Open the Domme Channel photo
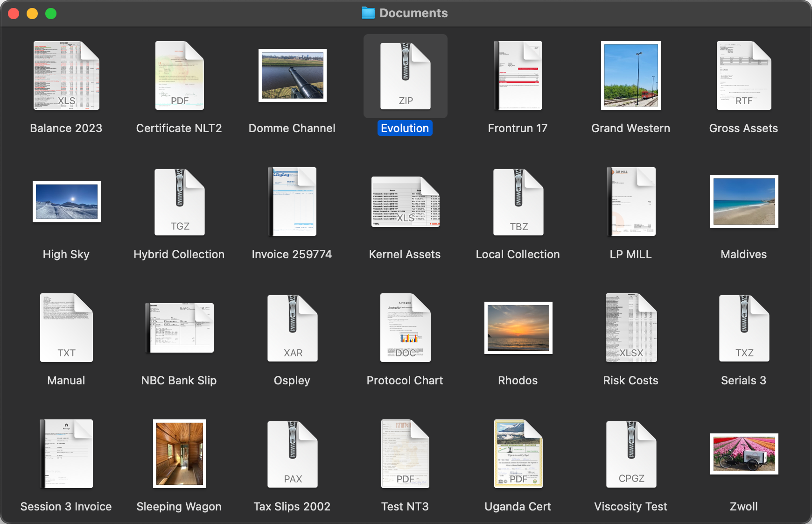 pyautogui.click(x=292, y=75)
